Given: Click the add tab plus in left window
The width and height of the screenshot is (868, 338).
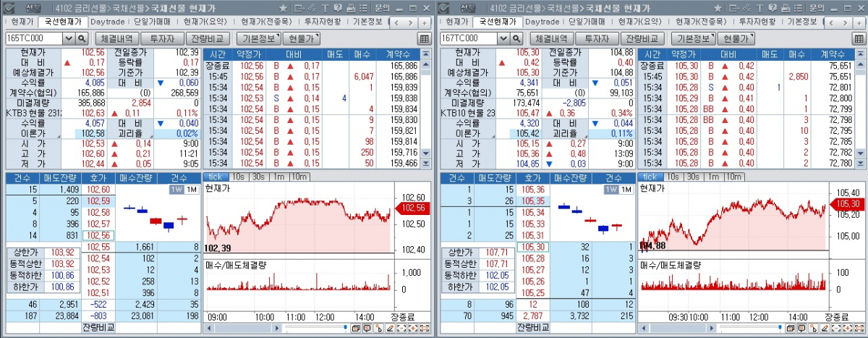Looking at the screenshot, I should pyautogui.click(x=425, y=22).
